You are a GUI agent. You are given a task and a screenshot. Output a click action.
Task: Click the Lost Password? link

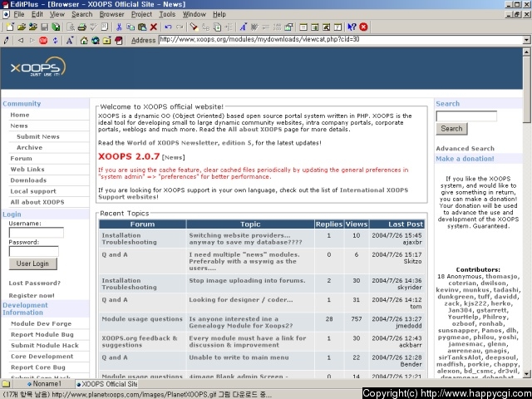35,283
